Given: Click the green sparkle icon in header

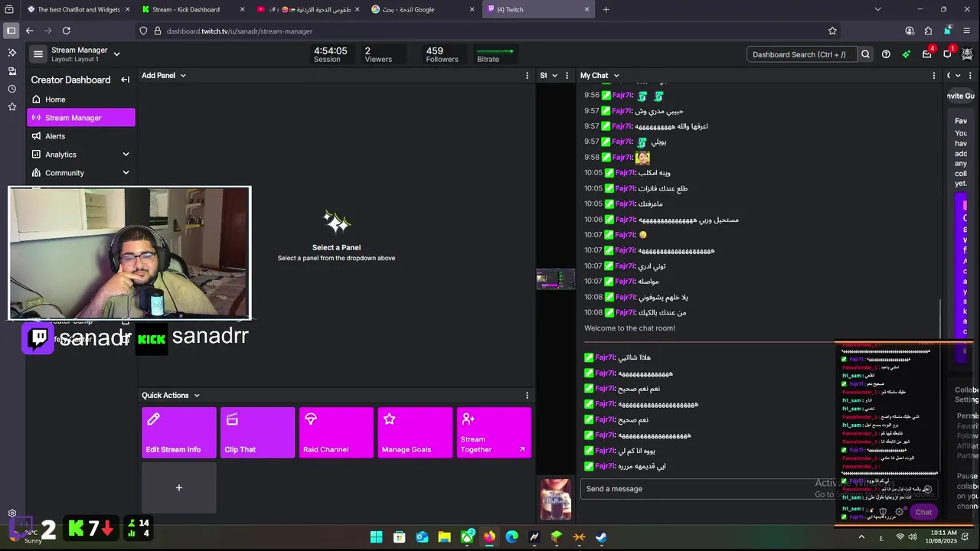Looking at the screenshot, I should (x=906, y=54).
